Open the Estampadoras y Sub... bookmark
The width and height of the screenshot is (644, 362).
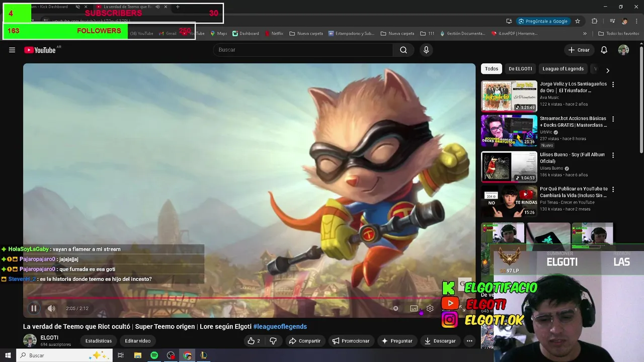click(x=351, y=34)
